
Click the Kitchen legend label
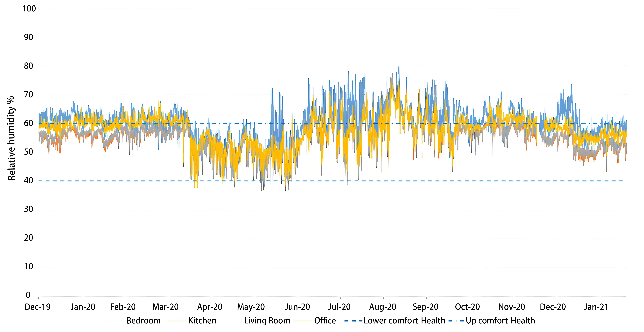pyautogui.click(x=202, y=321)
